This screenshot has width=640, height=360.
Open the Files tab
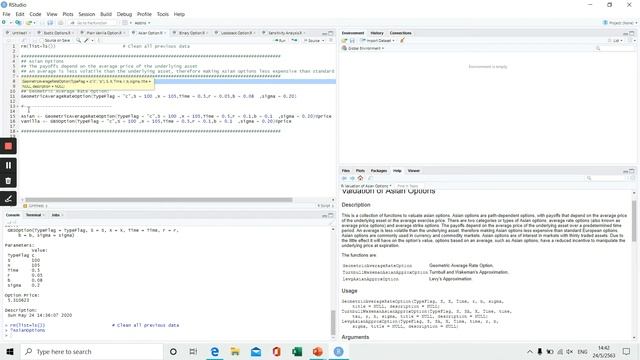coord(346,171)
